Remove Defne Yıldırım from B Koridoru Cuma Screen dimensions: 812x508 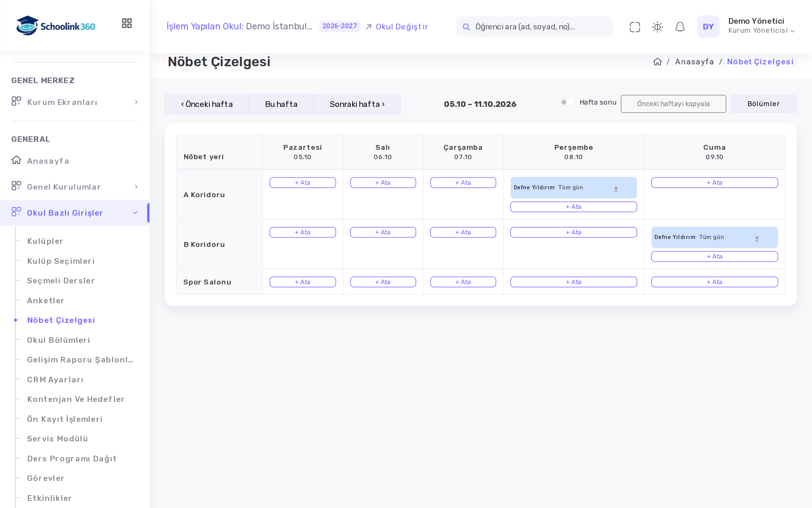click(x=757, y=238)
